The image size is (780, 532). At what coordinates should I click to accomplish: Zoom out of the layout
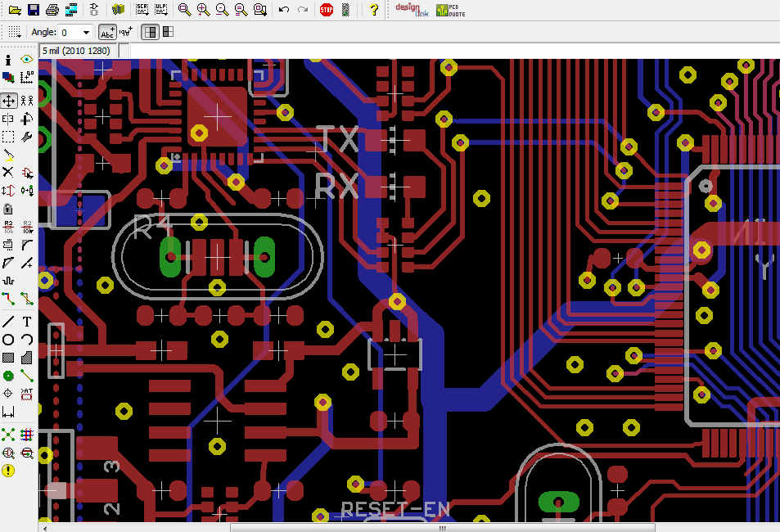point(223,10)
